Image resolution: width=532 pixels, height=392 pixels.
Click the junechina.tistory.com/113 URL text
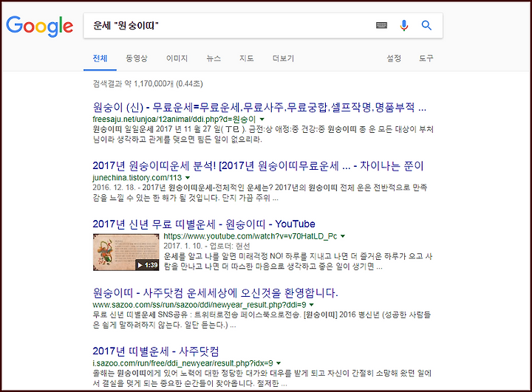pyautogui.click(x=137, y=178)
